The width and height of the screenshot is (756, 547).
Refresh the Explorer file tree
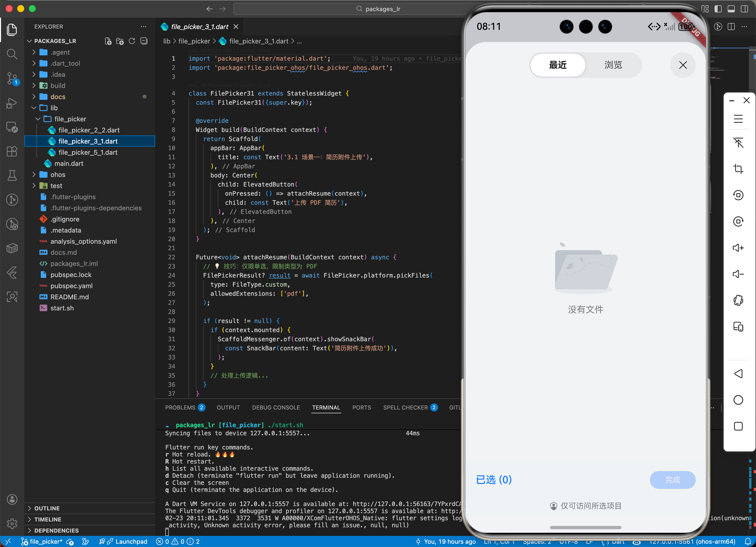132,41
